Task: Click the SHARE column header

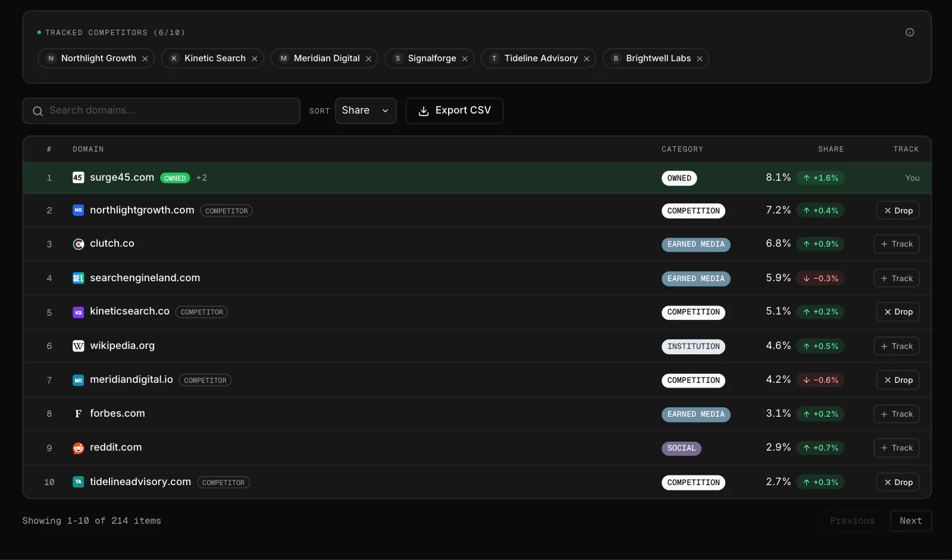Action: (831, 149)
